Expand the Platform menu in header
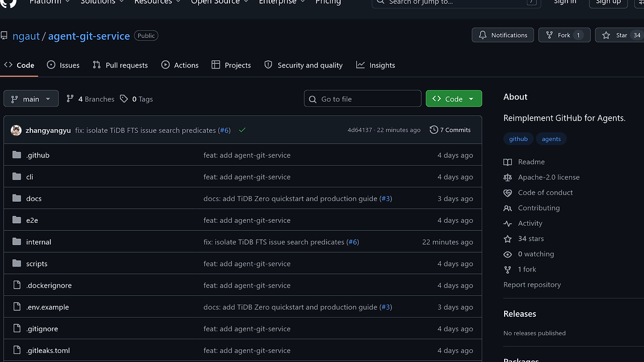Image resolution: width=644 pixels, height=362 pixels. tap(49, 2)
